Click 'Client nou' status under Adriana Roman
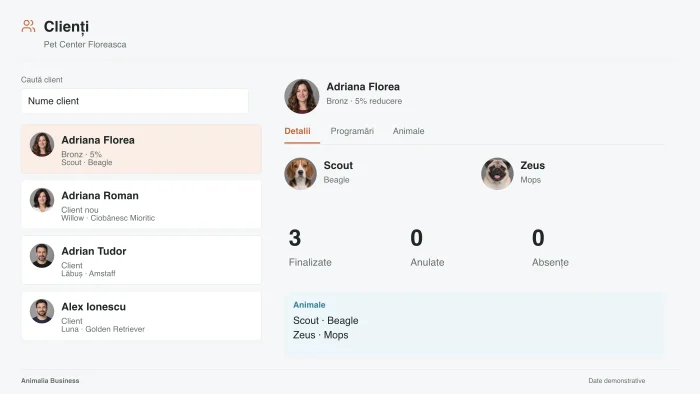Viewport: 700px width, 394px height. (x=80, y=210)
